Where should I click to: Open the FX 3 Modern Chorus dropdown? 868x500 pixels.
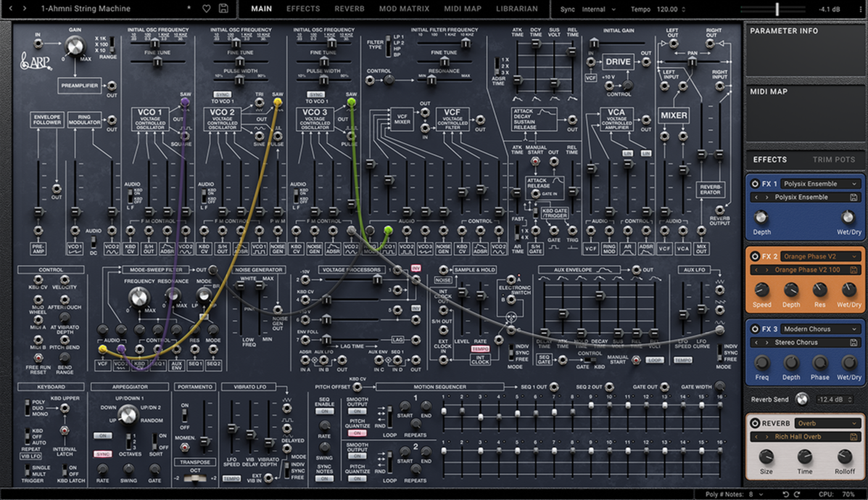pyautogui.click(x=820, y=329)
